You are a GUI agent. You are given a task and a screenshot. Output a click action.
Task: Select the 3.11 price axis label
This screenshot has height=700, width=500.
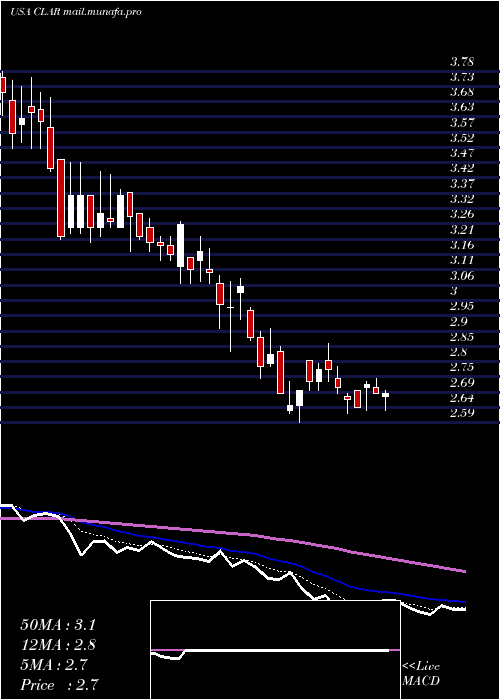click(462, 260)
